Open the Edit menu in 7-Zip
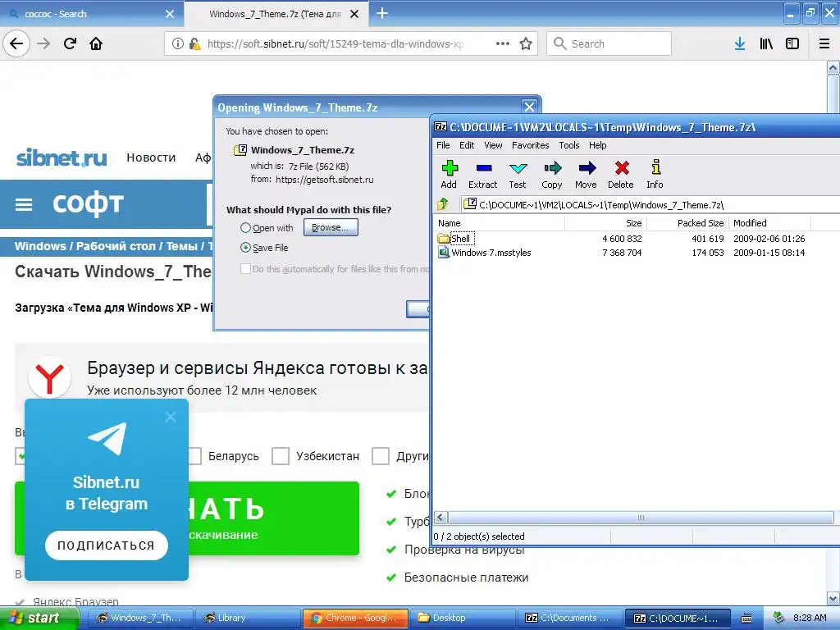Screen dimensions: 840x630 point(467,145)
